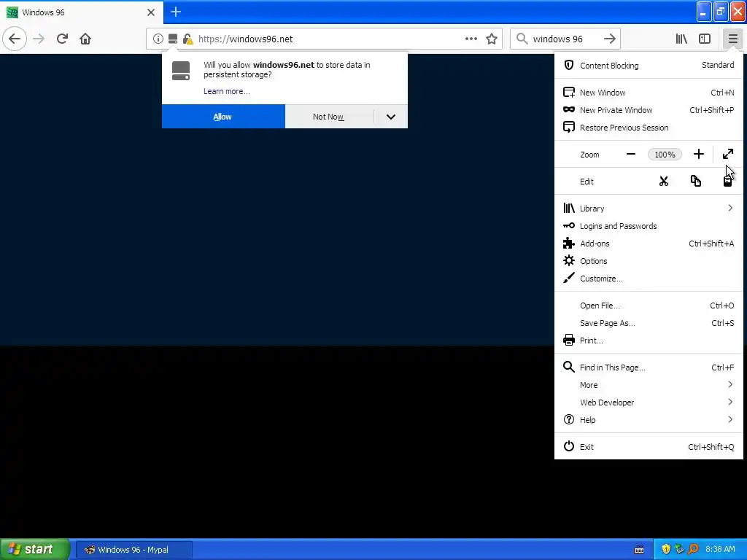Click the search magnifier in search box
The image size is (747, 560).
pos(522,39)
